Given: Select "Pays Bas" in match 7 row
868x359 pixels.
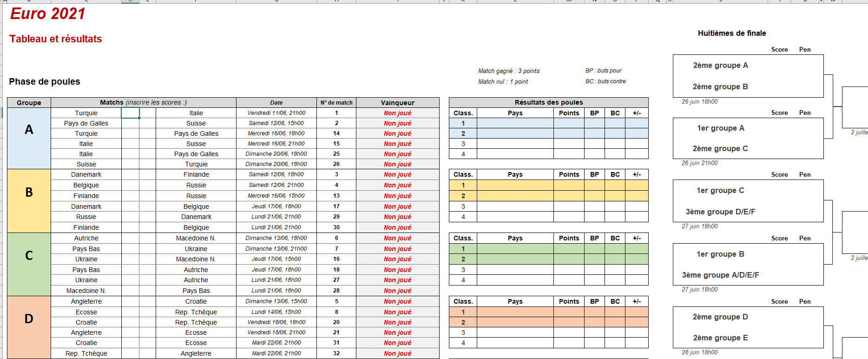Looking at the screenshot, I should pos(86,249).
